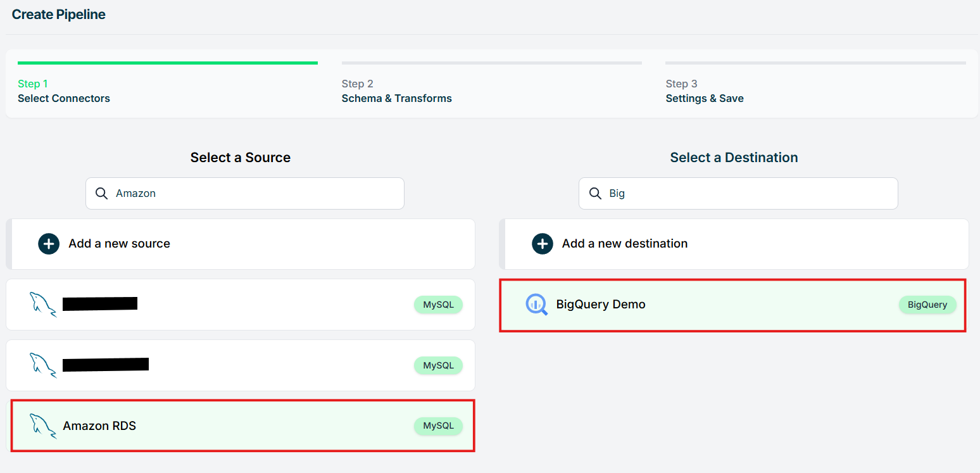The image size is (980, 473).
Task: Click the gray Step 2 progress bar
Action: coord(492,63)
